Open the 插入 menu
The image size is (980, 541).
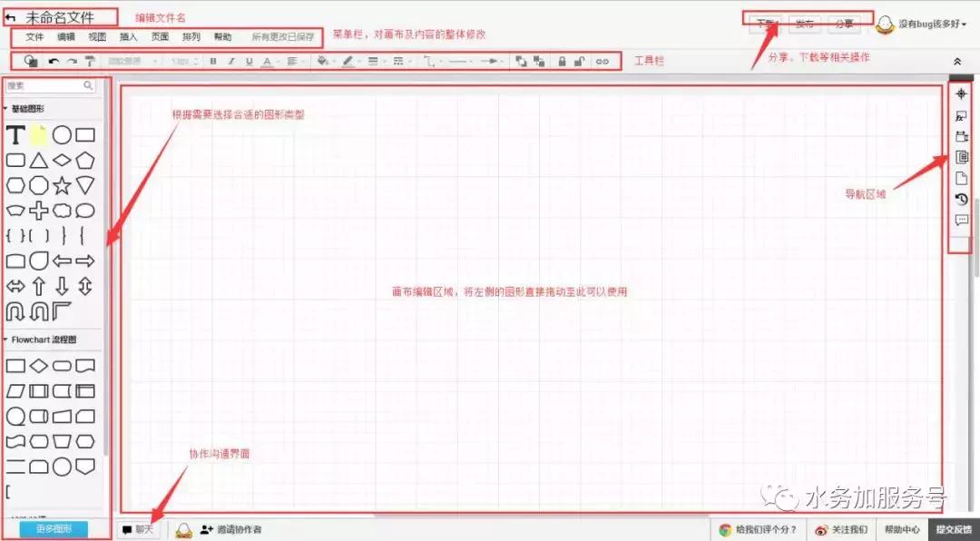(127, 36)
